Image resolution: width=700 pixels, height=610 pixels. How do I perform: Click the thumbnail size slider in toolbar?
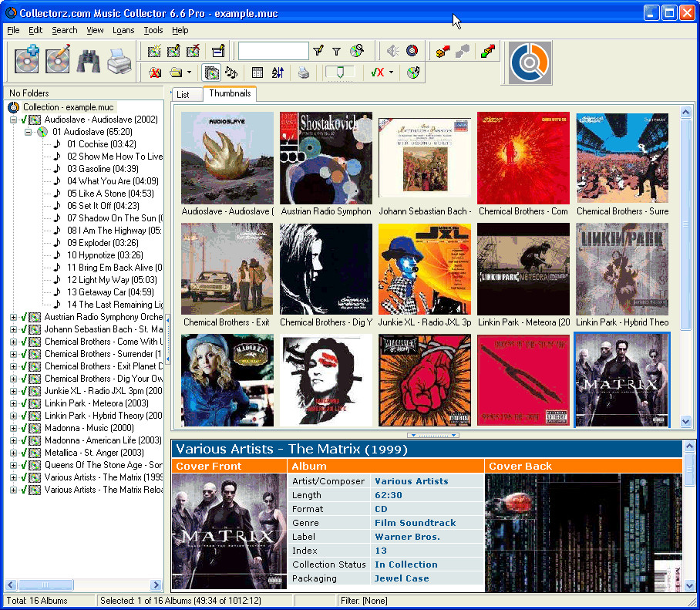340,72
